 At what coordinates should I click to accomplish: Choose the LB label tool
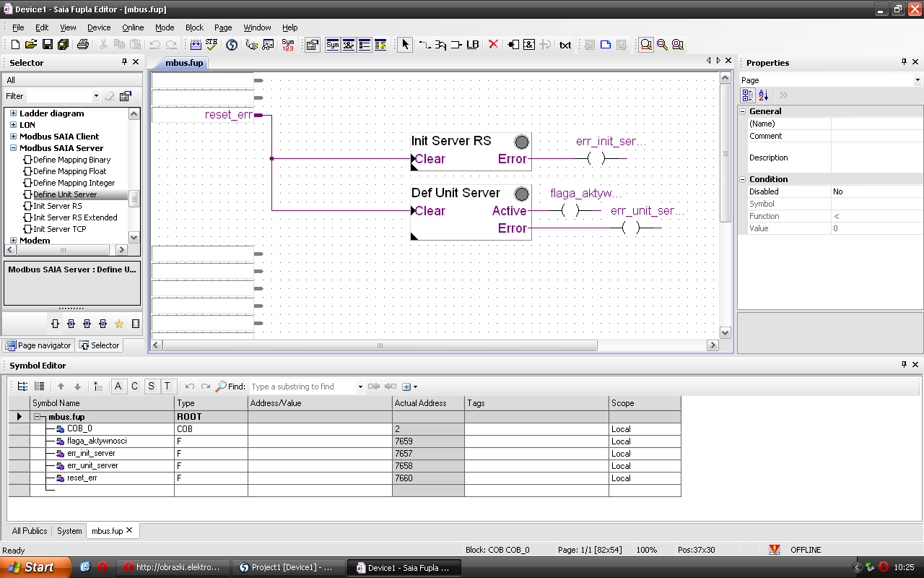[472, 45]
